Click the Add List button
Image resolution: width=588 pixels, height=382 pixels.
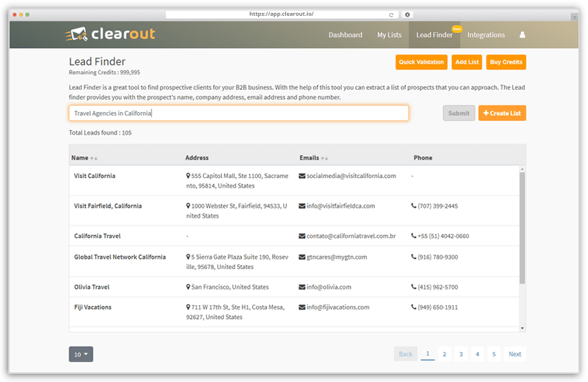[x=467, y=62]
